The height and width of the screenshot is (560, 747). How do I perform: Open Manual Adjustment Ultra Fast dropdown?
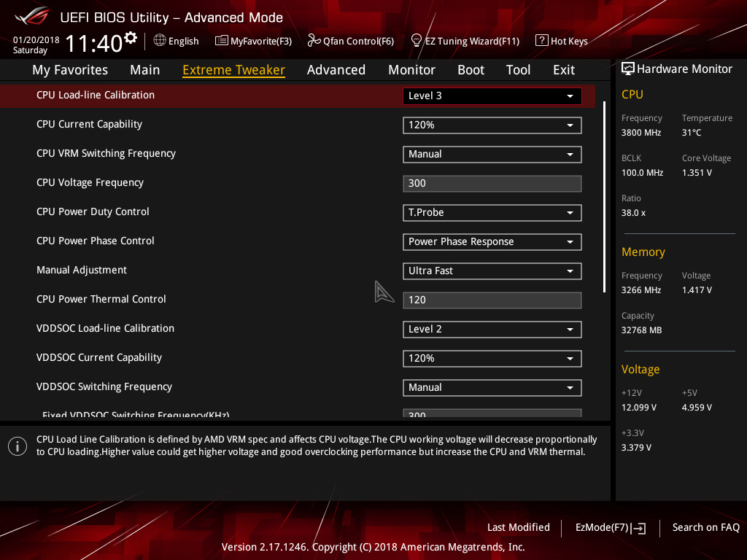click(x=492, y=271)
